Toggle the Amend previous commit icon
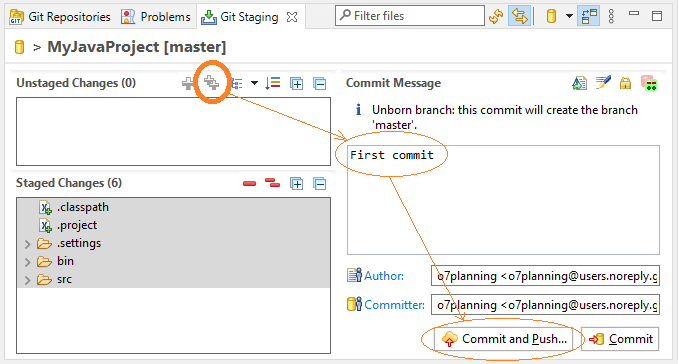Viewport: 678px width, 364px height. click(x=579, y=83)
